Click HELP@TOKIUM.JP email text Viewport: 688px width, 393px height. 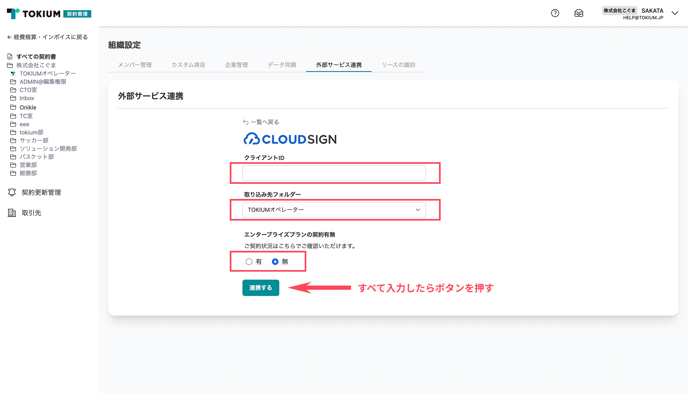pyautogui.click(x=643, y=18)
